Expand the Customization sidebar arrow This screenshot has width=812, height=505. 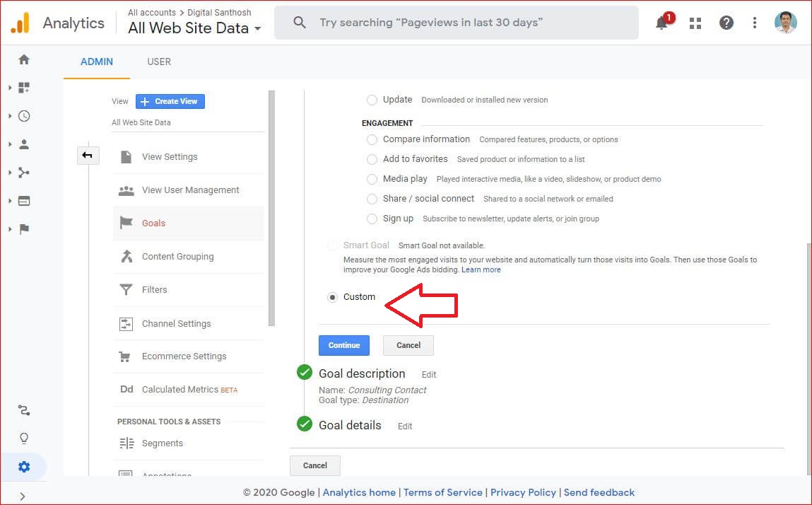[x=10, y=88]
